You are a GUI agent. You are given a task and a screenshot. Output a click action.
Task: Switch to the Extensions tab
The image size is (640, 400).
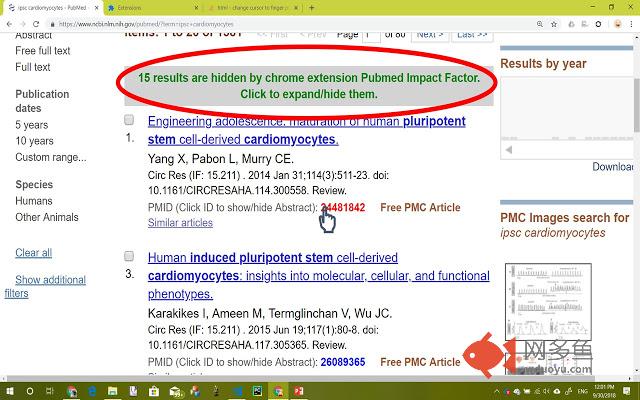tap(153, 7)
